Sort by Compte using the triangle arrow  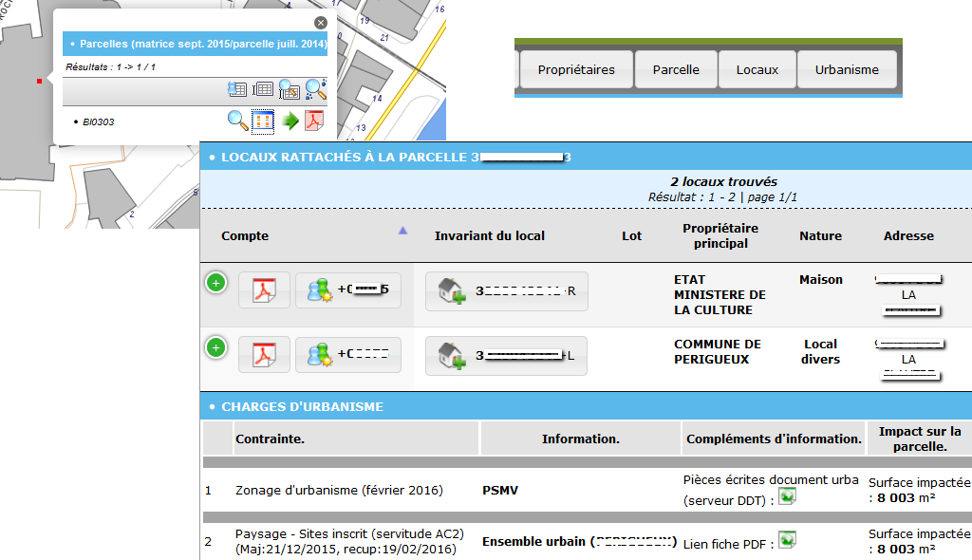click(402, 230)
